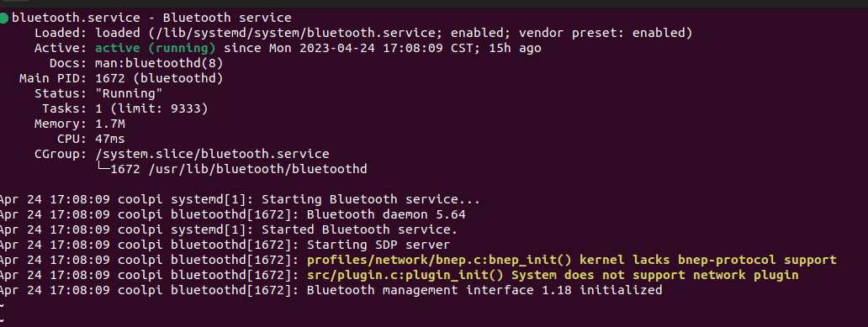Click the /system.slice/bluetooth.service CGroup path

pos(212,154)
